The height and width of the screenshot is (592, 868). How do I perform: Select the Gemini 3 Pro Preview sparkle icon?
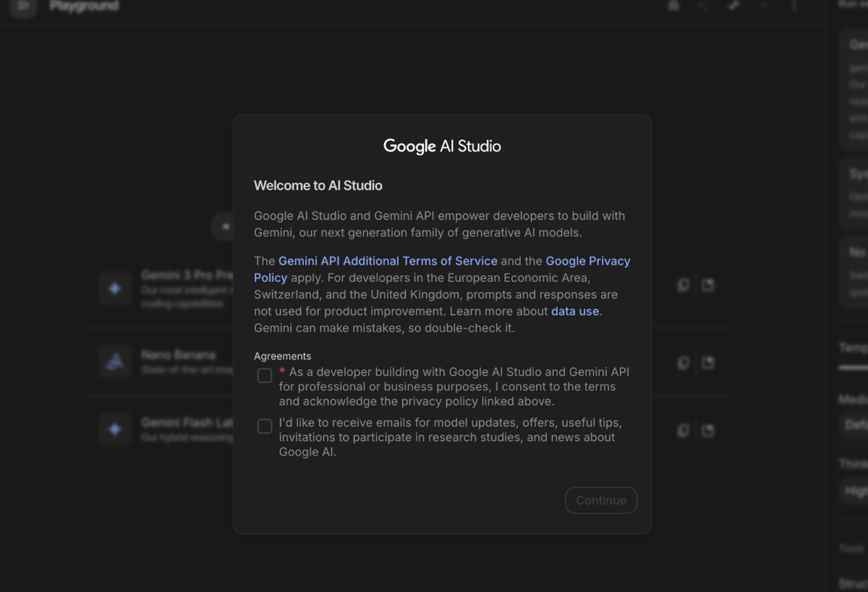(x=114, y=288)
